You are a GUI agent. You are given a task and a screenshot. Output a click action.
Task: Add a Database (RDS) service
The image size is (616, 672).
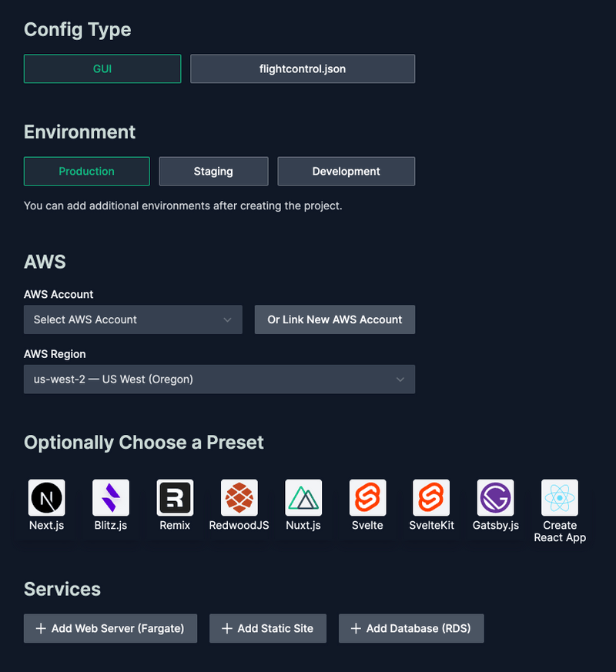(411, 628)
